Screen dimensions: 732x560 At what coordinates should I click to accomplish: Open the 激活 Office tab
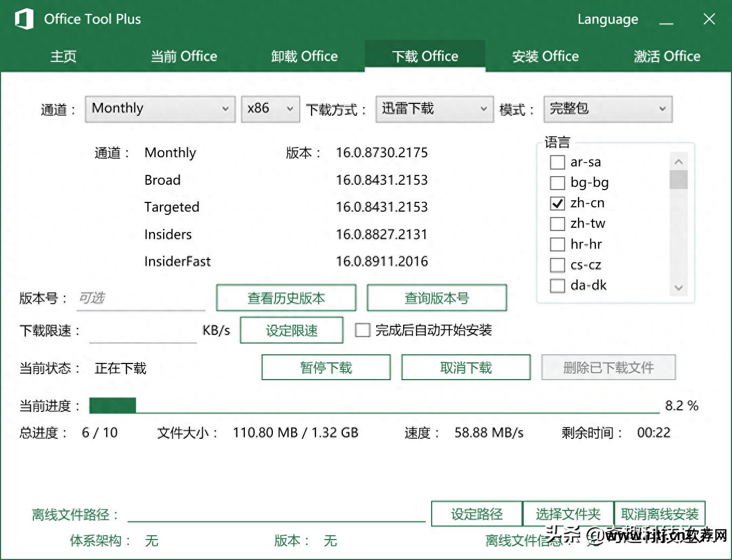click(x=666, y=57)
